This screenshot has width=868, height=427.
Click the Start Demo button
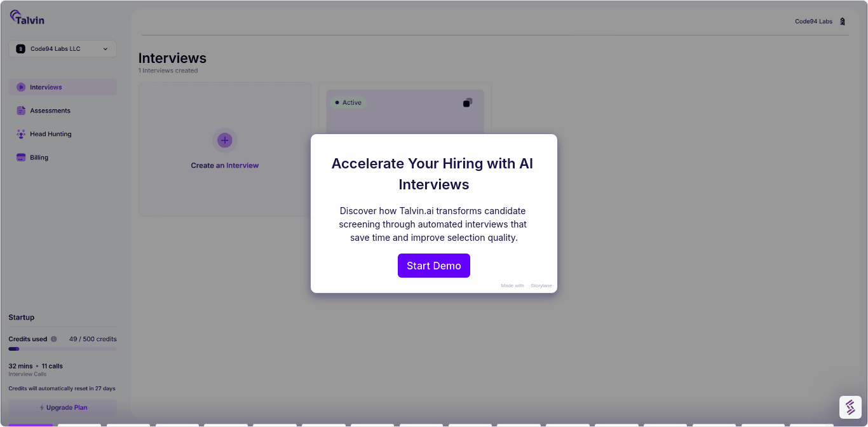pyautogui.click(x=434, y=266)
